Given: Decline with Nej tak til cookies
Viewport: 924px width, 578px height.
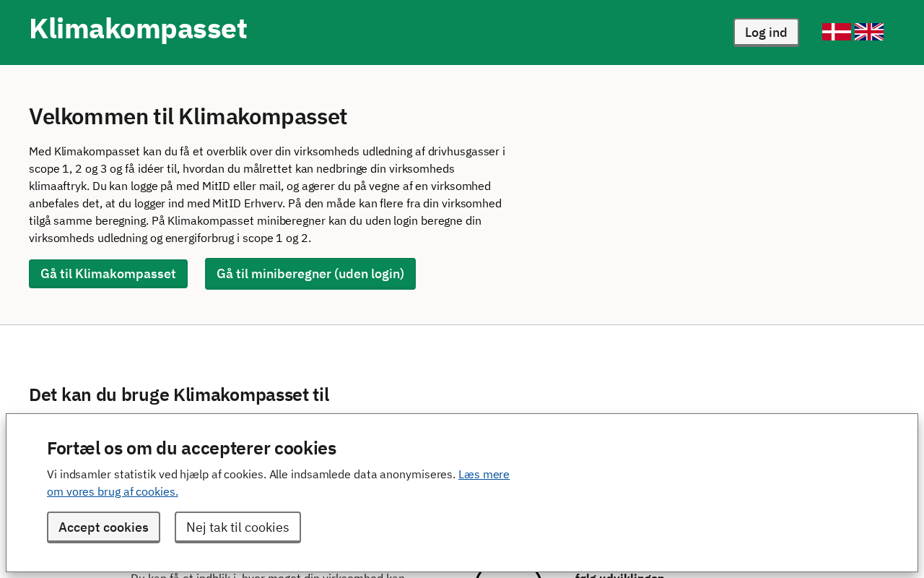Looking at the screenshot, I should click(x=237, y=527).
